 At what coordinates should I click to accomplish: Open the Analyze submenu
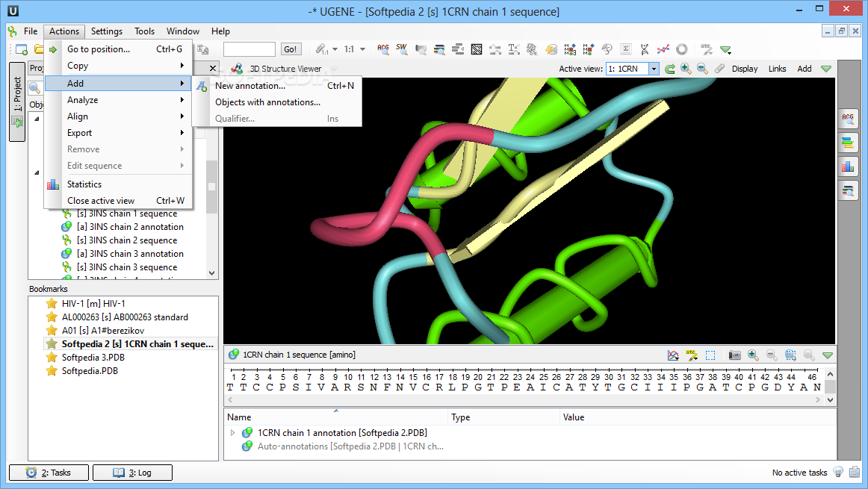pos(119,99)
